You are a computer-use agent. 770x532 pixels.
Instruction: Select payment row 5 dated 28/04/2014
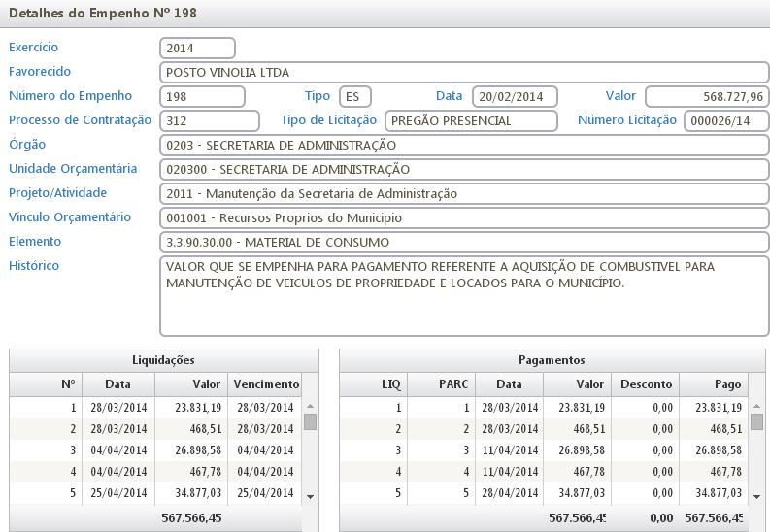(544, 493)
